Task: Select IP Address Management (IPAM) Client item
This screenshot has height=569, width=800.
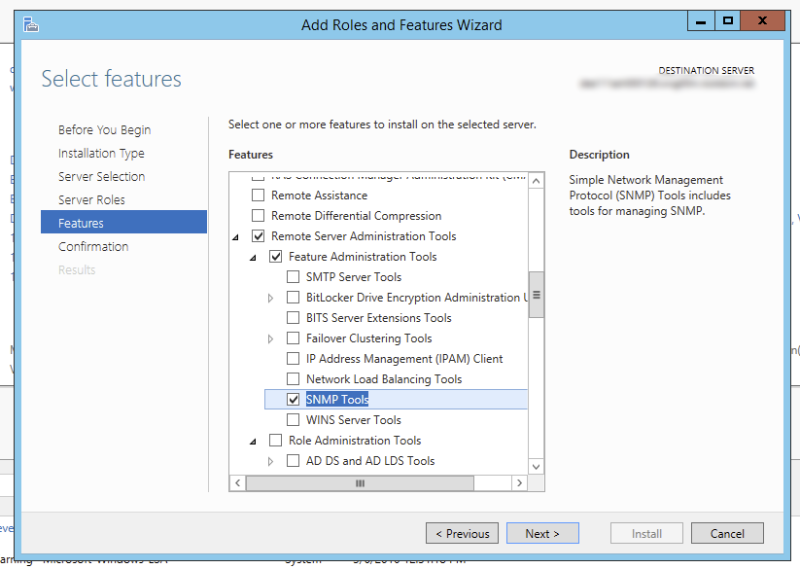Action: click(404, 359)
